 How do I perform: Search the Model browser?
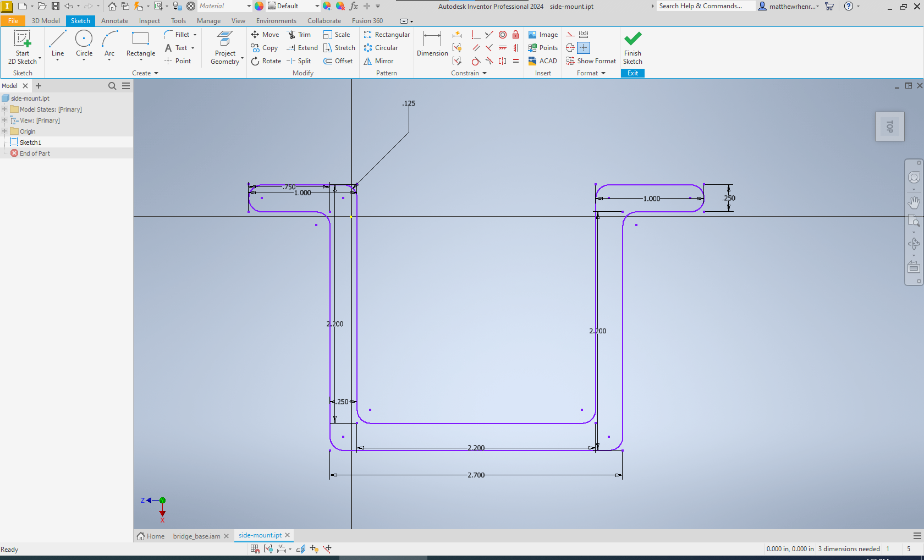[112, 86]
